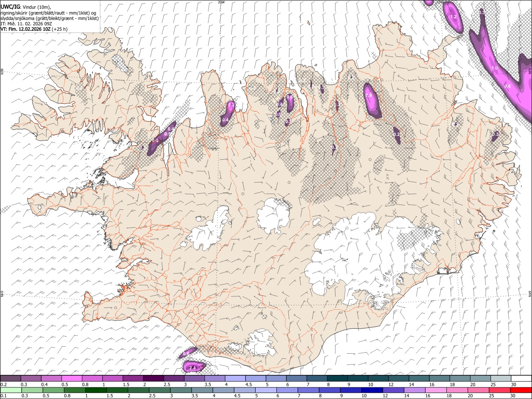This screenshot has width=532, height=399.
Task: Select the grey-green 3–3.5 rain legend swatch
Action: click(181, 390)
